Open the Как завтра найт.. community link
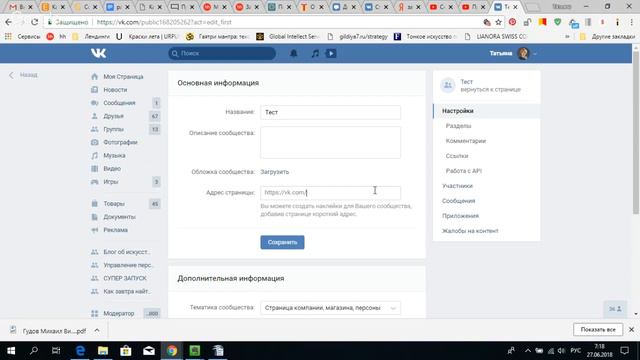Viewport: 640px width, 360px height. 127,291
